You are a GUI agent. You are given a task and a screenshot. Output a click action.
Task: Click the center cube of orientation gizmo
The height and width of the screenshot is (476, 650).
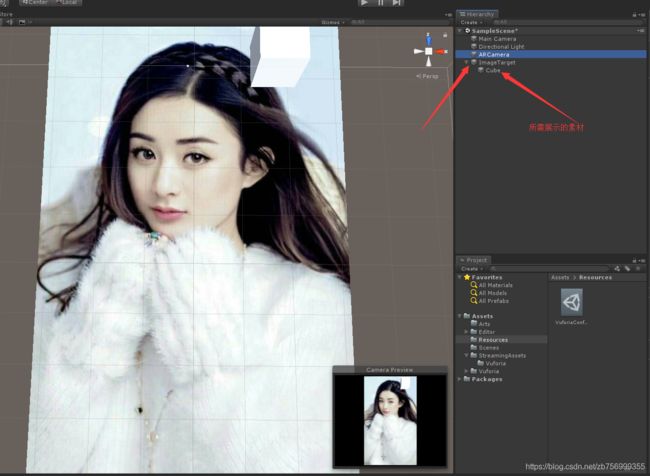[429, 51]
